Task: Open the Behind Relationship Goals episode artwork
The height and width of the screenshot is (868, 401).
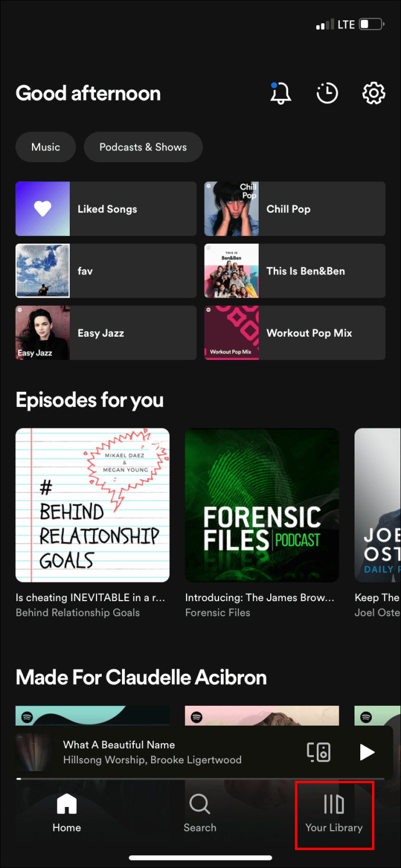Action: (x=92, y=505)
